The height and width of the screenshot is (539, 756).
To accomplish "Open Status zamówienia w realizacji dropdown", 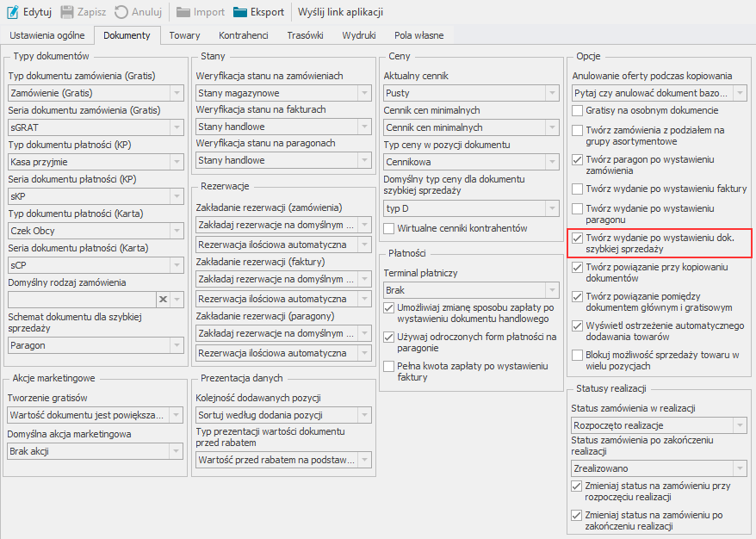I will coord(740,424).
